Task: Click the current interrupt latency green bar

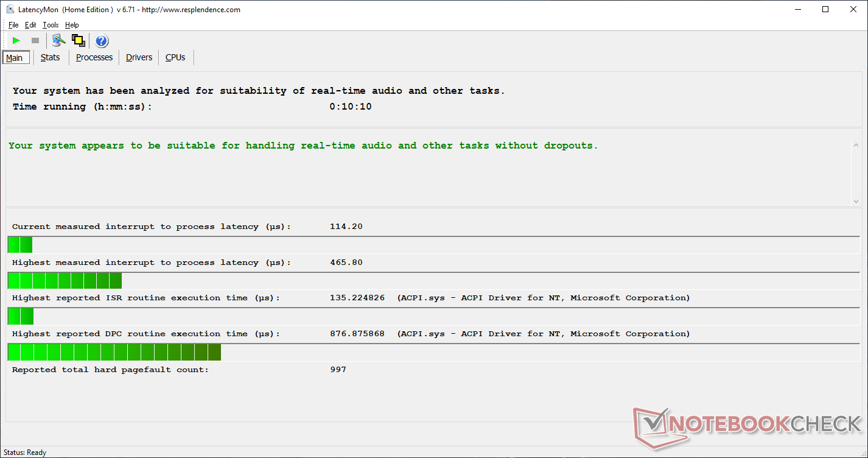Action: [x=19, y=245]
